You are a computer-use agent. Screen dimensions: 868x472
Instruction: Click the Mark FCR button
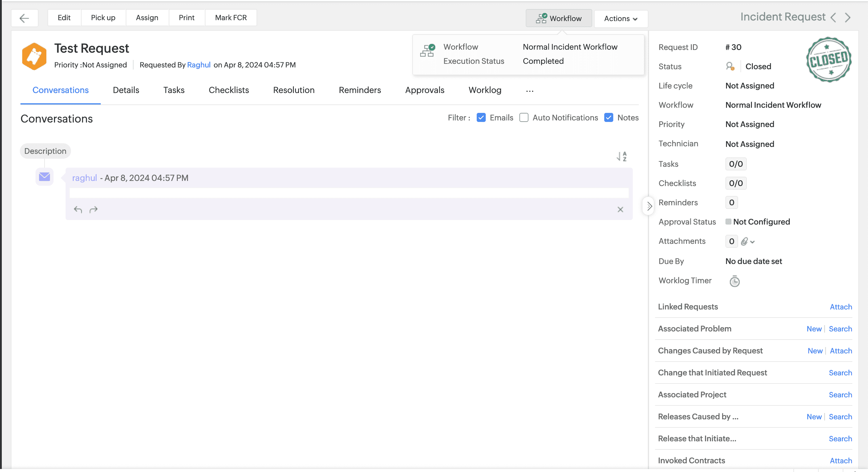(x=231, y=17)
